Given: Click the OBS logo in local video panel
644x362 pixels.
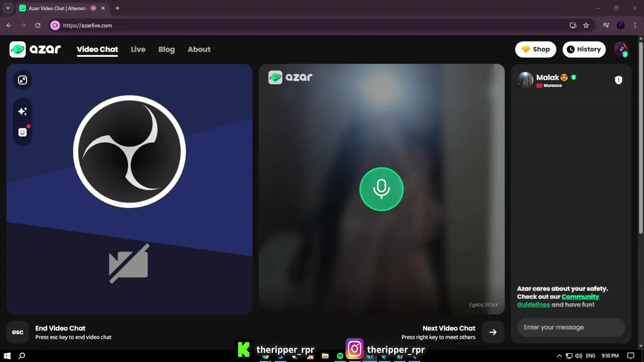Looking at the screenshot, I should (x=129, y=151).
